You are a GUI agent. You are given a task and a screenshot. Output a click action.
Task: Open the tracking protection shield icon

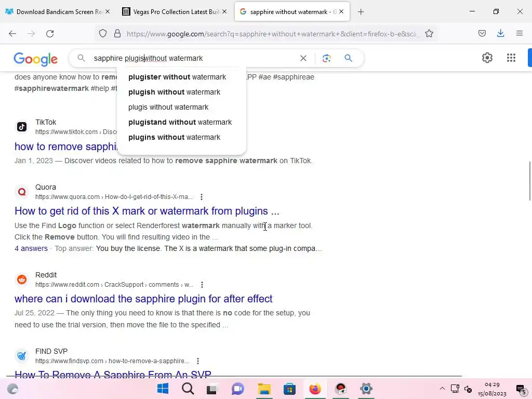103,34
